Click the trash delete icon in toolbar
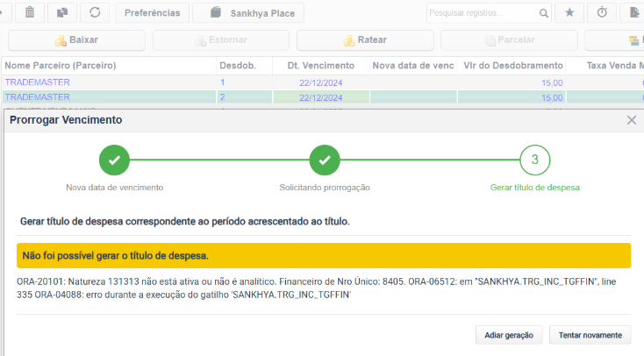 pos(30,13)
